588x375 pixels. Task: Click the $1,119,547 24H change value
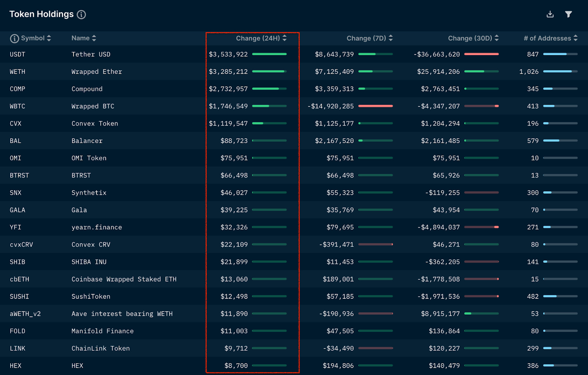pos(228,124)
